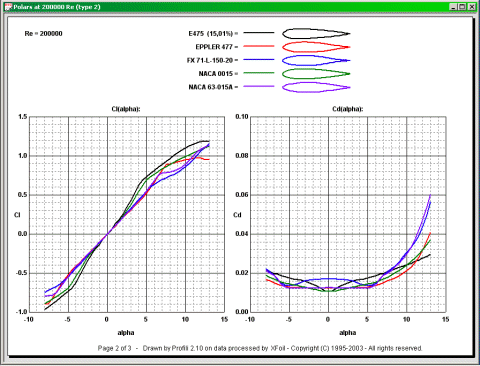480x366 pixels.
Task: Click the 'NACA 0015 =' legend label
Action: point(218,74)
